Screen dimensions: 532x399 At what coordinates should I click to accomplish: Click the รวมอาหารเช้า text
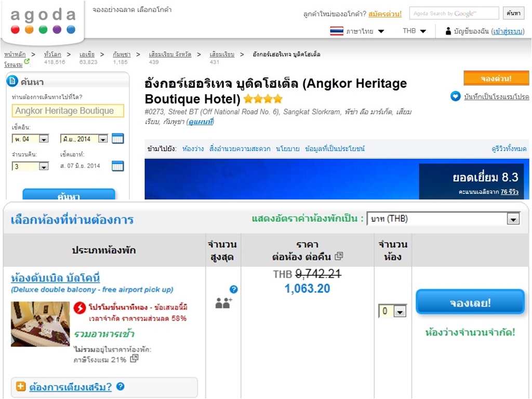point(104,334)
